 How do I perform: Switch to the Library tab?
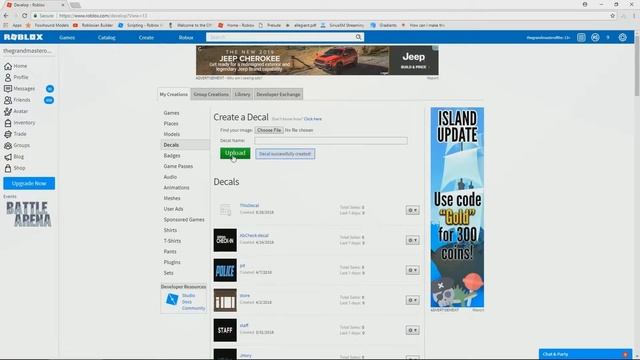(x=242, y=94)
